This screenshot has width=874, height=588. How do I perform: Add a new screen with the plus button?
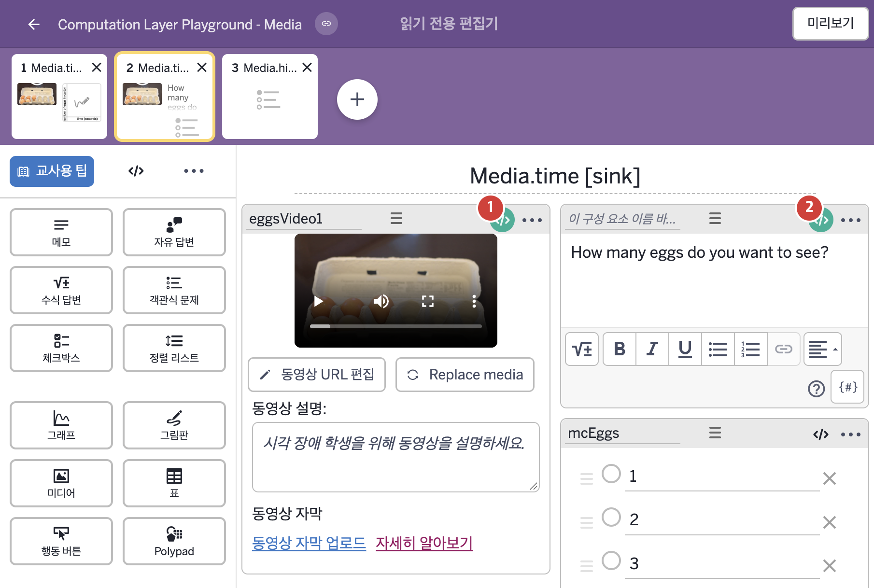point(357,99)
